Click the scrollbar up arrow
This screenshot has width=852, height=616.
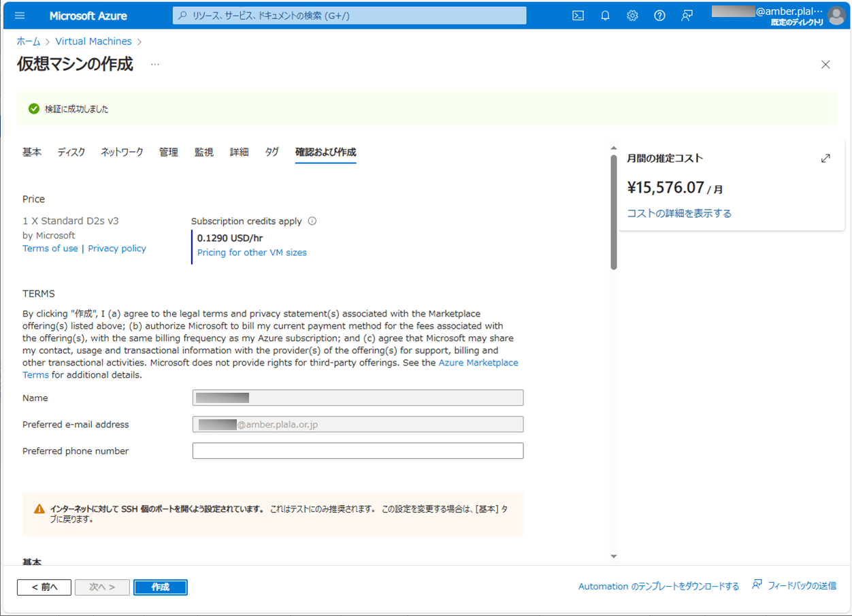point(614,148)
